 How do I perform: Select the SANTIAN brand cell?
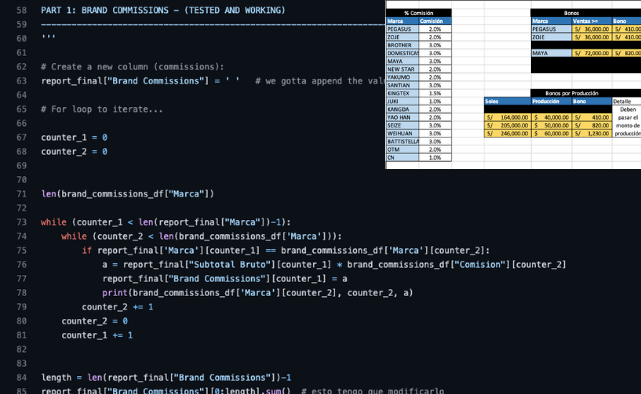(402, 85)
